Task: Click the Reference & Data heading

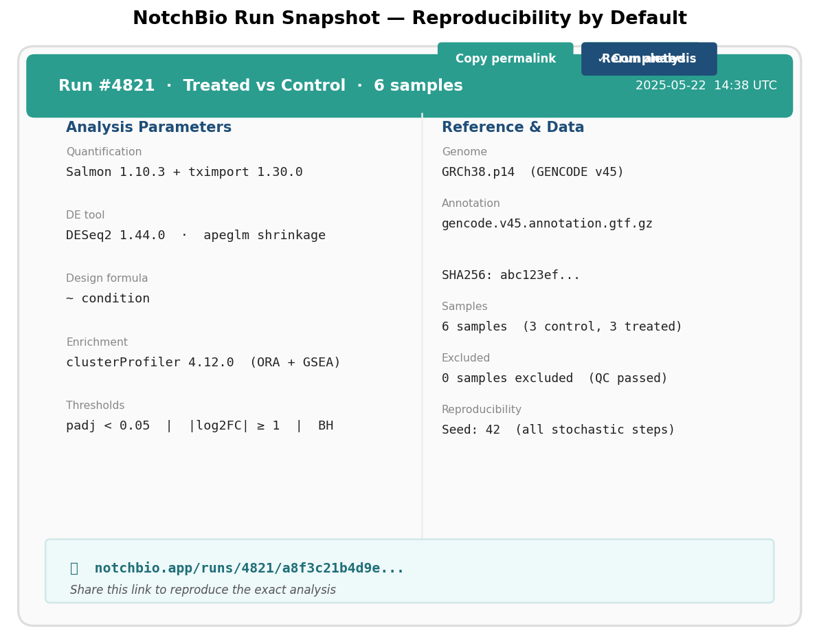Action: [x=513, y=127]
